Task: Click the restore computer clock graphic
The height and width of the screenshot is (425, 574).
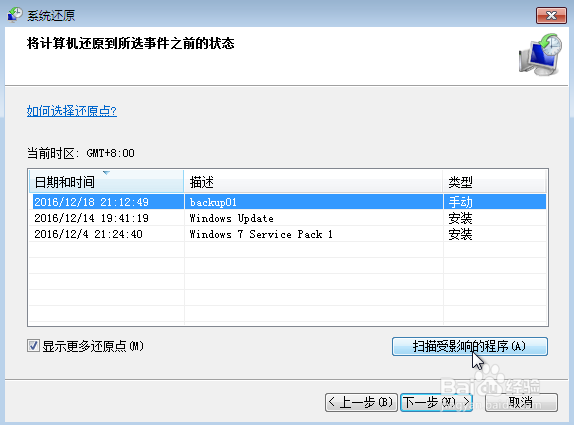Action: tap(540, 55)
